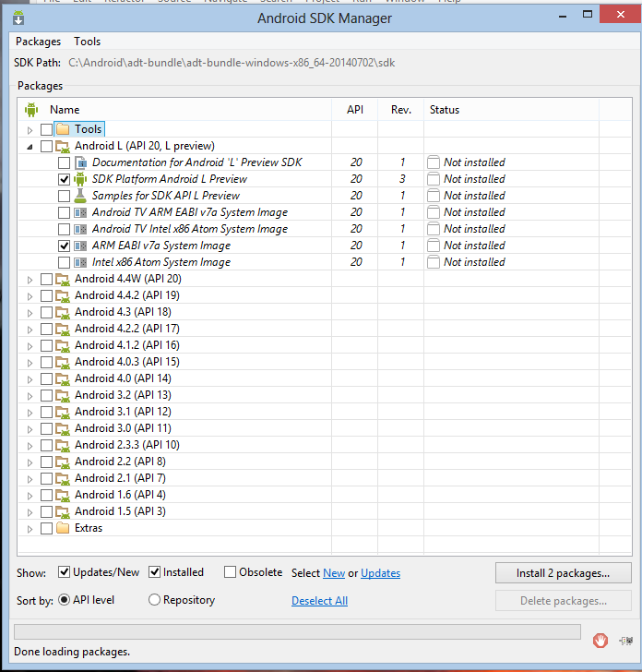This screenshot has width=642, height=672.
Task: Open the Packages menu
Action: (x=38, y=42)
